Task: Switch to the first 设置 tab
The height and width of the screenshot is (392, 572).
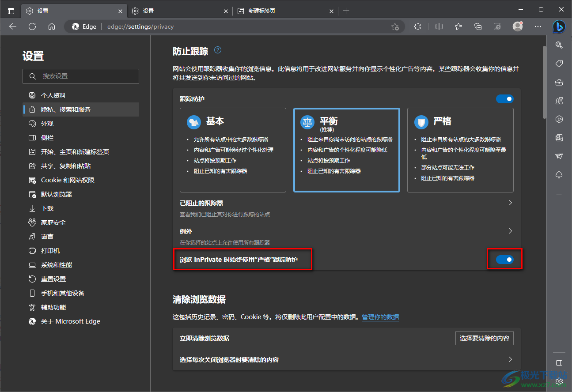Action: 73,11
